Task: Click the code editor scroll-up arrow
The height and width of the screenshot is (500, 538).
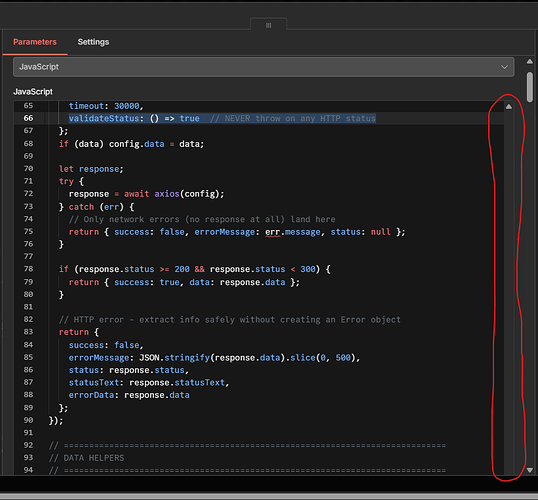Action: (x=509, y=107)
